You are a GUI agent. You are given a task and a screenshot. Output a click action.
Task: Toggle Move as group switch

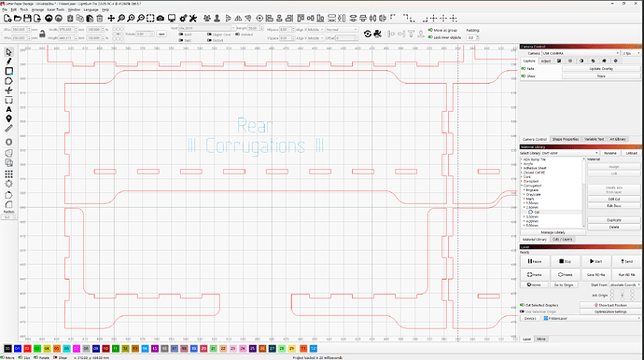coord(430,30)
